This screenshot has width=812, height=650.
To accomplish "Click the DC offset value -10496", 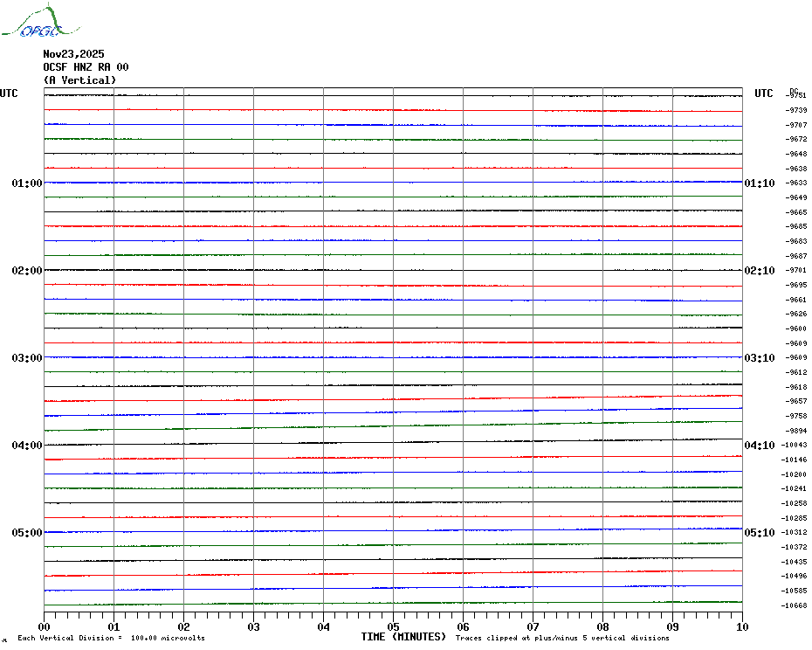I will point(795,576).
